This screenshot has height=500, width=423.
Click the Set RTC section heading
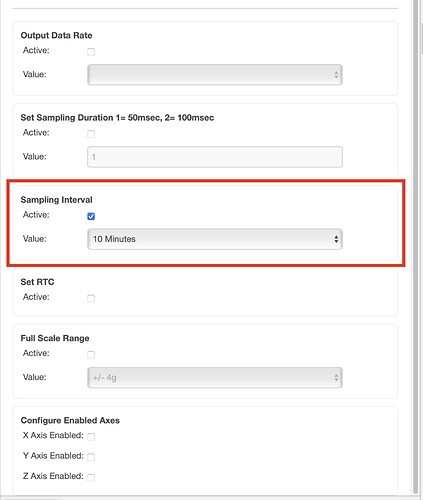37,282
